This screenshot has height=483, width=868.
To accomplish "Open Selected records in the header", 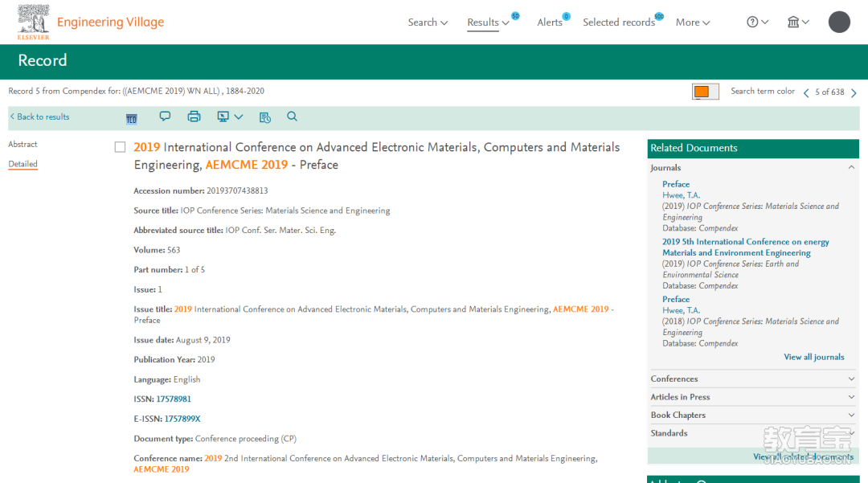I will tap(619, 23).
